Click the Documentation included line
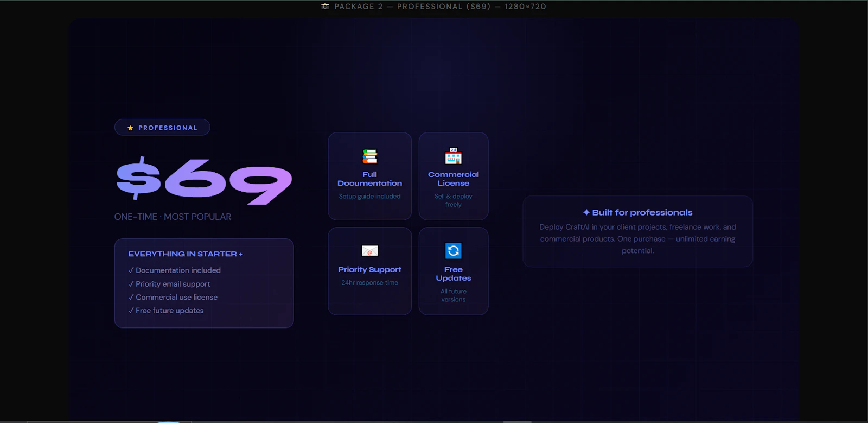 (175, 270)
